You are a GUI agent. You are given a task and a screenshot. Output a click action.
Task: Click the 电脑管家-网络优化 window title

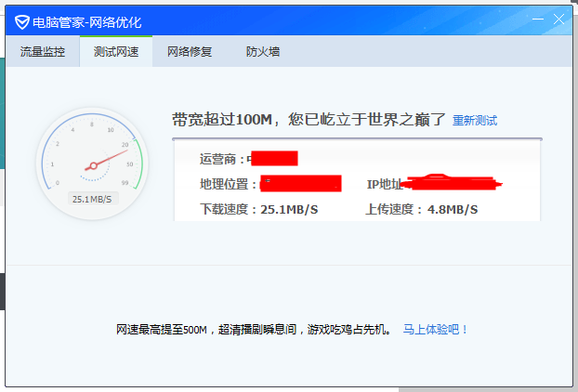tap(87, 22)
